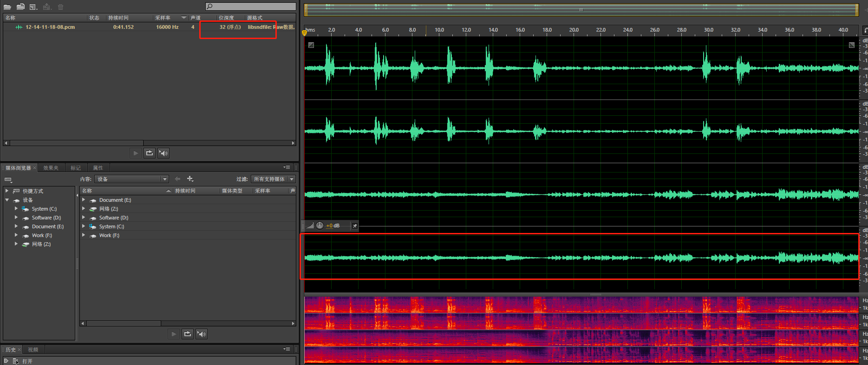Toggle Auto-Play speaker in the Files panel
Viewport: 868px width, 365px height.
[163, 153]
